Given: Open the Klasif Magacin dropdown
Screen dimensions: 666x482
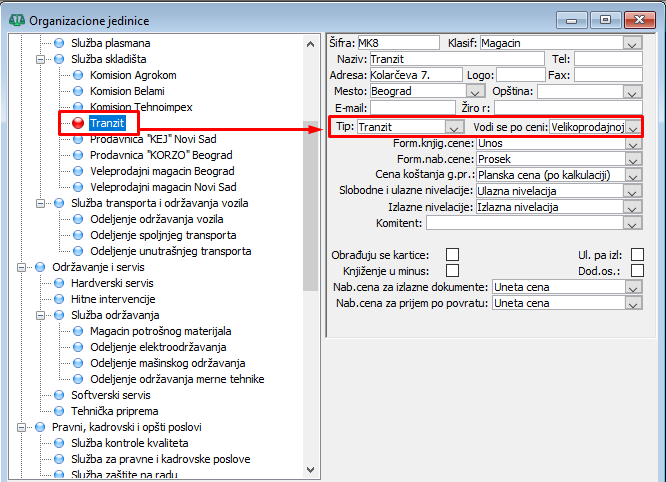Looking at the screenshot, I should point(631,43).
